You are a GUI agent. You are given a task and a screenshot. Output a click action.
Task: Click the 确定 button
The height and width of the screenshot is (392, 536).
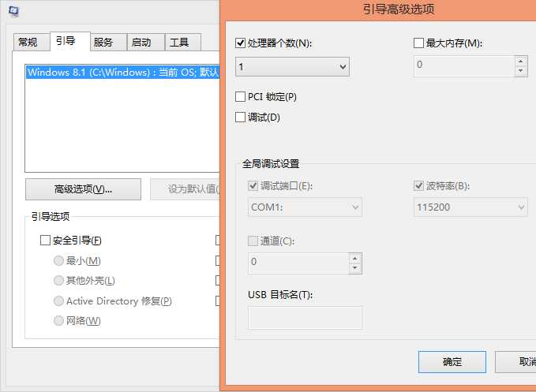point(452,362)
